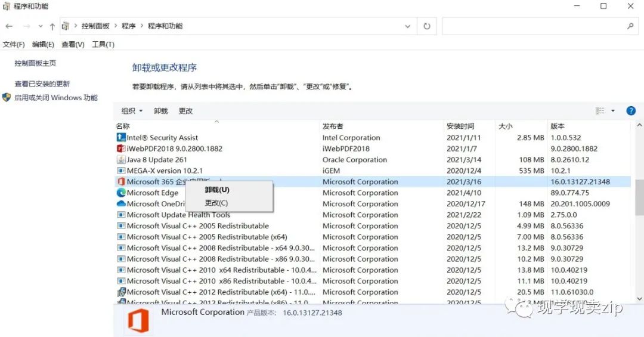
Task: Click the 2021/3/16 install date cell
Action: pyautogui.click(x=464, y=182)
